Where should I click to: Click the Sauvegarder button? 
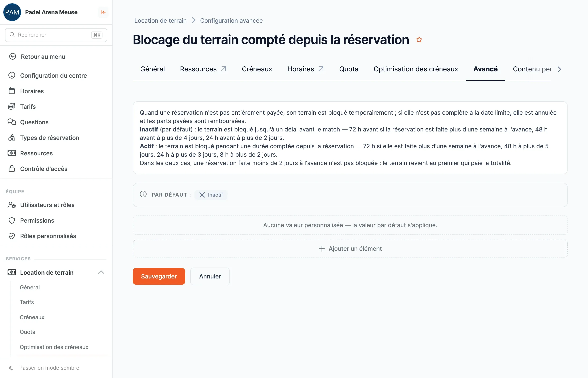[x=159, y=276]
